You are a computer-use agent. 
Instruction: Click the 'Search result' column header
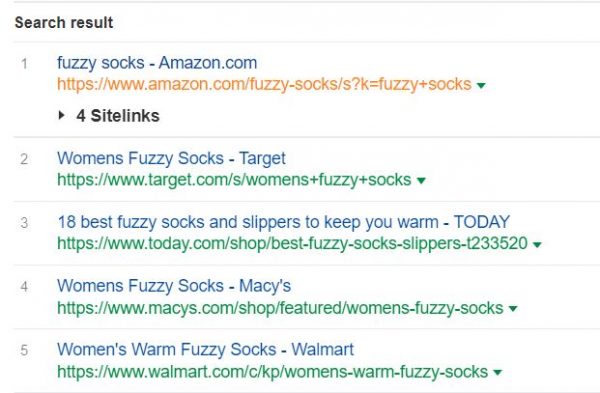coord(64,23)
